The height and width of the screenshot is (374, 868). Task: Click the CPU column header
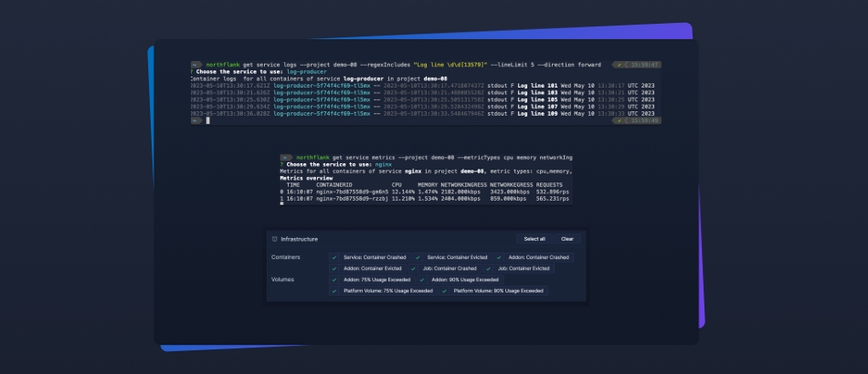tap(396, 185)
